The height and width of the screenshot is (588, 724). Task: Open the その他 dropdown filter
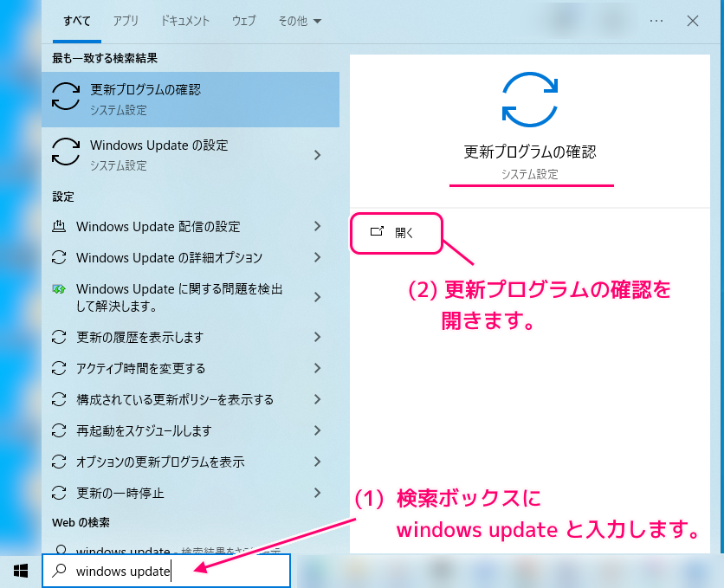[x=299, y=21]
